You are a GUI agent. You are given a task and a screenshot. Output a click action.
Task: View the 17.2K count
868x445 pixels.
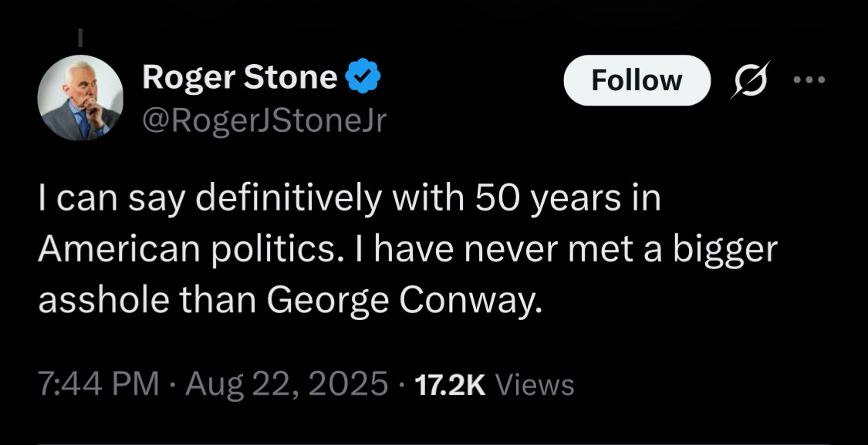450,384
